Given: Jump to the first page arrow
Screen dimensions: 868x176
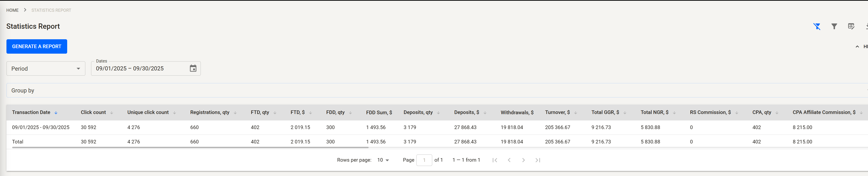Looking at the screenshot, I should coord(495,160).
